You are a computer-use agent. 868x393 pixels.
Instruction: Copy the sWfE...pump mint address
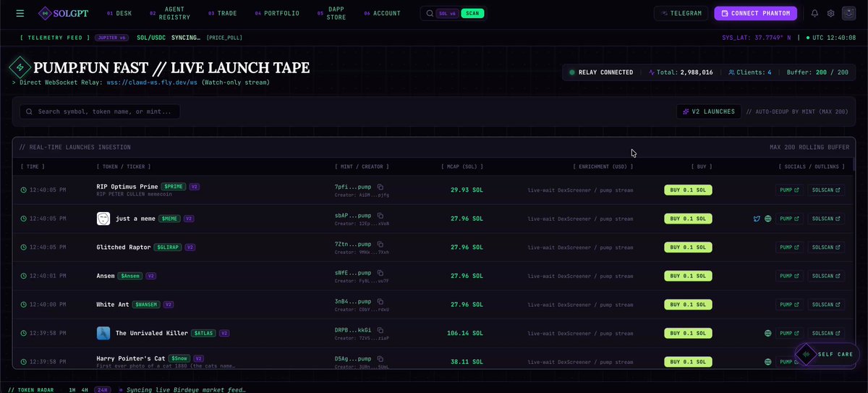(x=380, y=272)
